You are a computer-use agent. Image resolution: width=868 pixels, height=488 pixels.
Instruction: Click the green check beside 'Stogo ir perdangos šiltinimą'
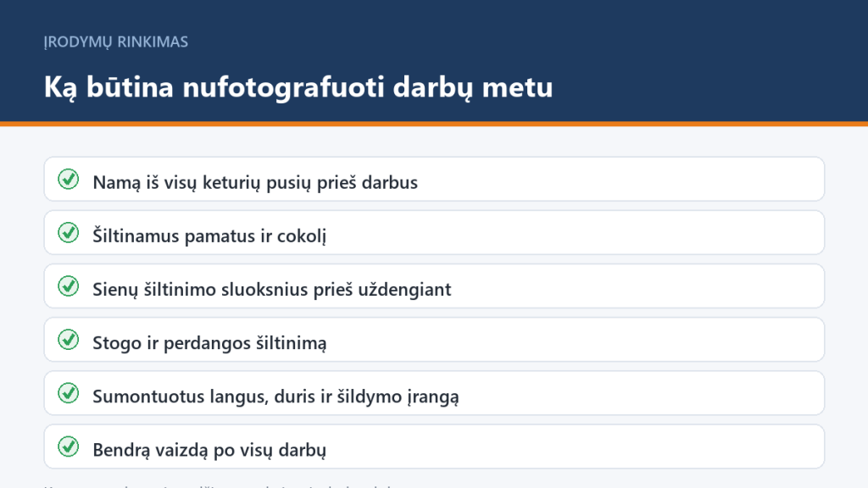tap(68, 340)
